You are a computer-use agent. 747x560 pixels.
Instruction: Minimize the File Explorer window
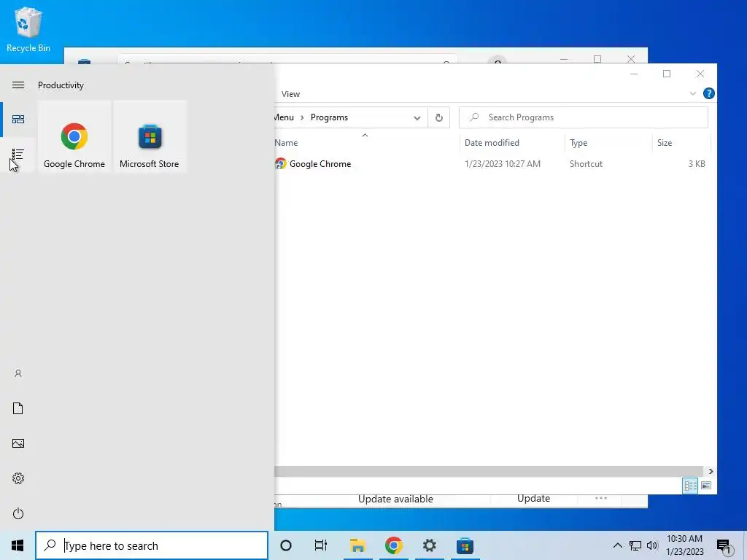[x=634, y=74]
